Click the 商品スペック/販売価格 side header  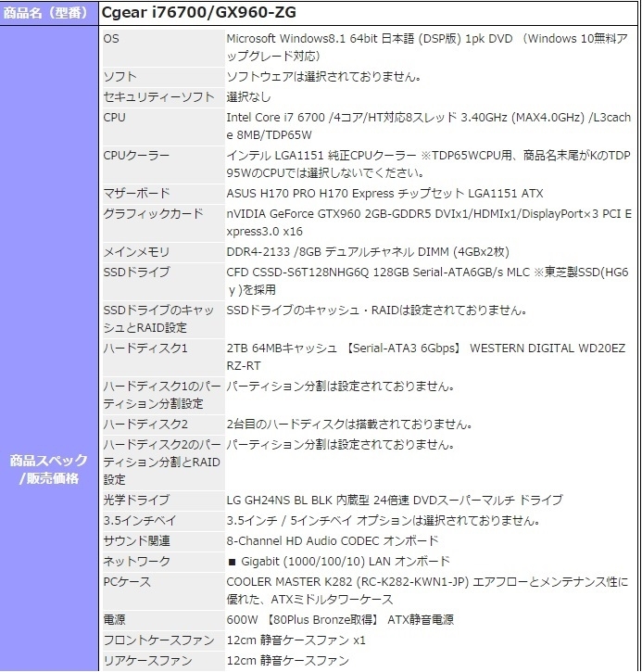pyautogui.click(x=49, y=469)
